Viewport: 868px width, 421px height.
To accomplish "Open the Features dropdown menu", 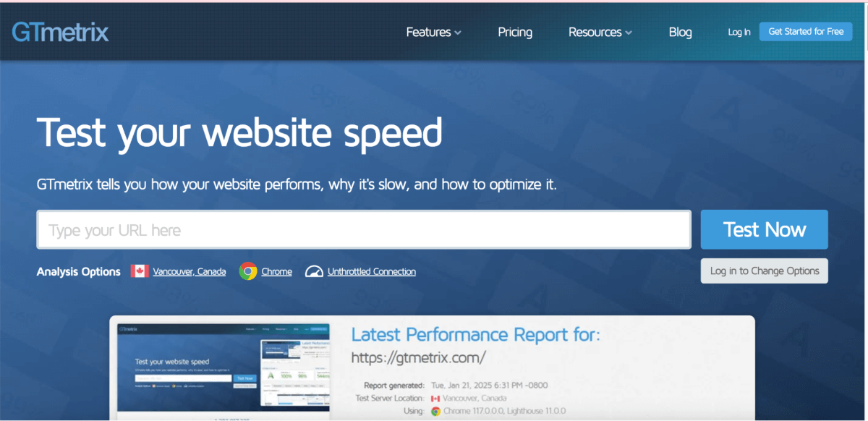I will tap(433, 32).
